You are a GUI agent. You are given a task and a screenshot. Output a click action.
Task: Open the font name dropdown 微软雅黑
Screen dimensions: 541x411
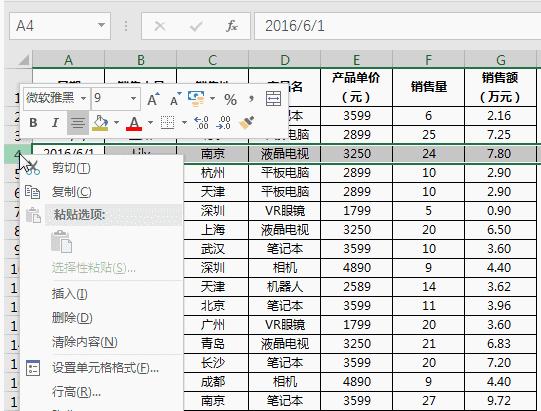click(83, 99)
